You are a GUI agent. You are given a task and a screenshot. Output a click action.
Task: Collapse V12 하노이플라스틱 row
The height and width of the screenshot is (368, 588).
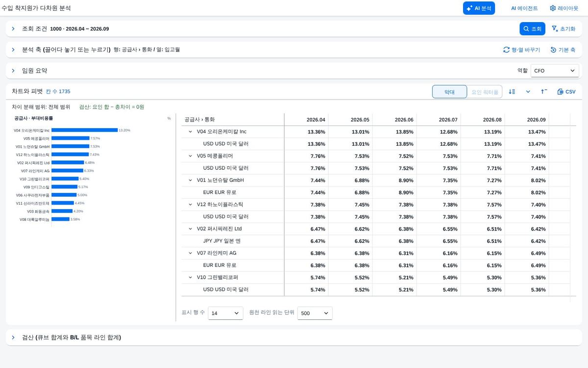click(x=191, y=205)
